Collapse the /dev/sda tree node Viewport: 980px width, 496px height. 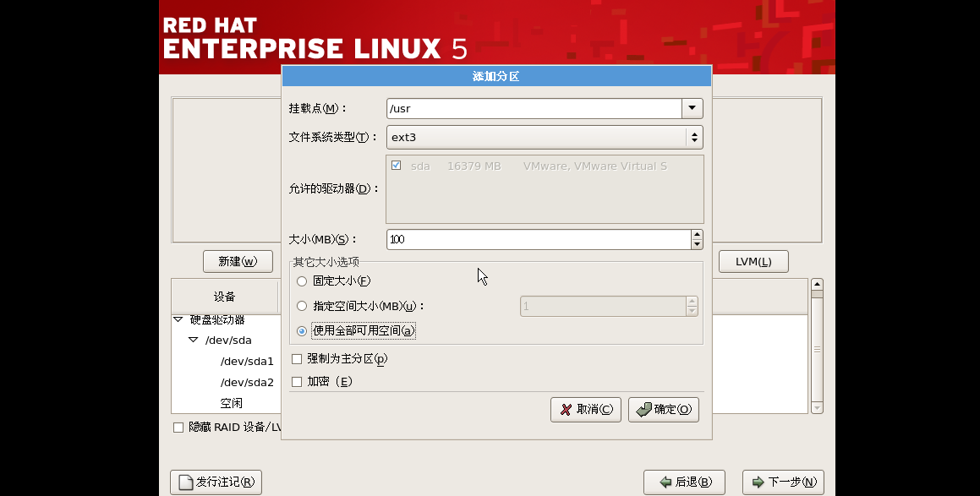click(193, 340)
